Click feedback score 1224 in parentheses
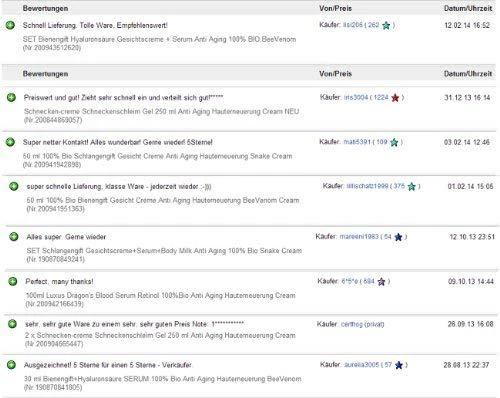The image size is (500, 398). tap(381, 97)
